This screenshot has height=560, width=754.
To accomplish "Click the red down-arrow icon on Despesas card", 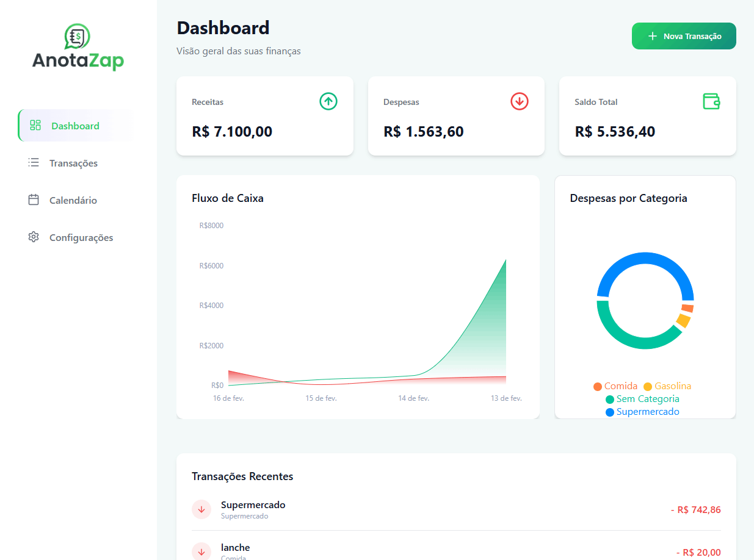I will click(x=519, y=101).
